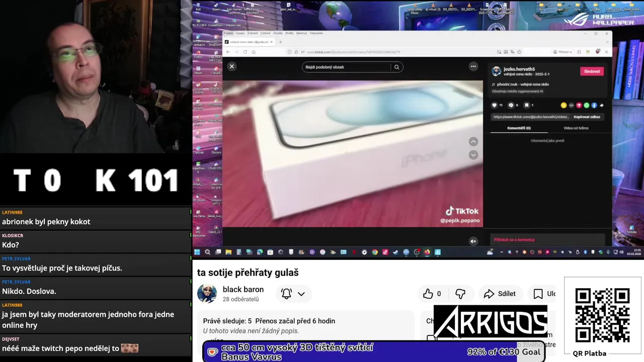Open Nástroje menu in Firefox

(x=301, y=33)
